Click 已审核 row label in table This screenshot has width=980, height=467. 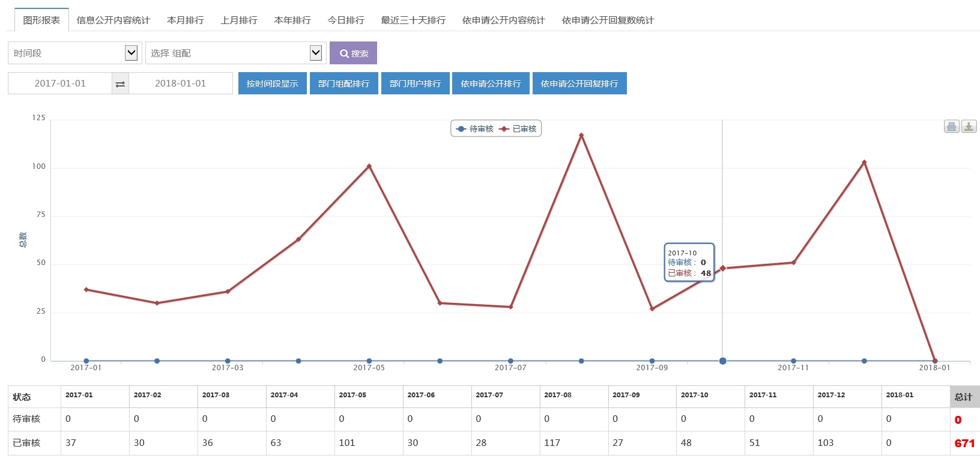(26, 443)
